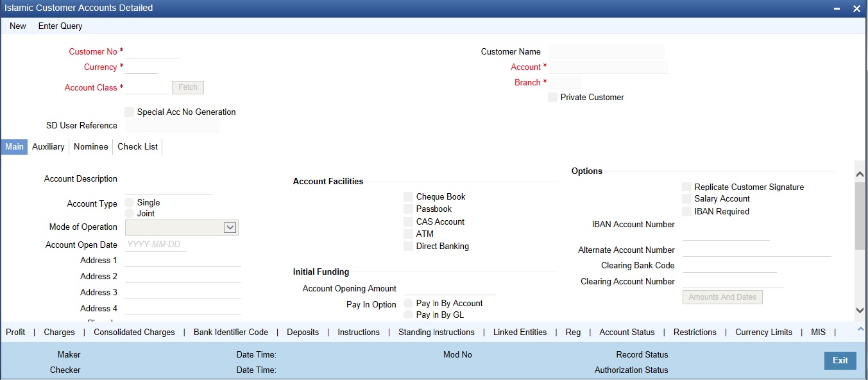Tick the CAS Account checkbox
This screenshot has height=380, width=868.
(408, 221)
